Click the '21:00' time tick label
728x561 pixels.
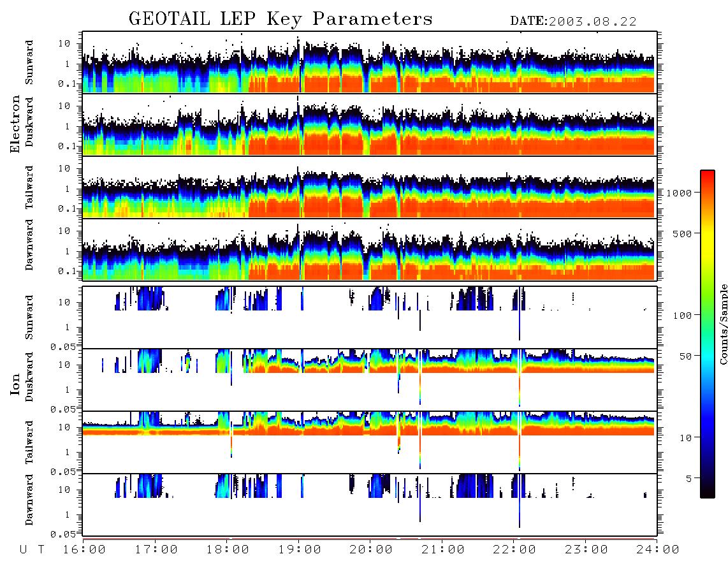click(444, 550)
